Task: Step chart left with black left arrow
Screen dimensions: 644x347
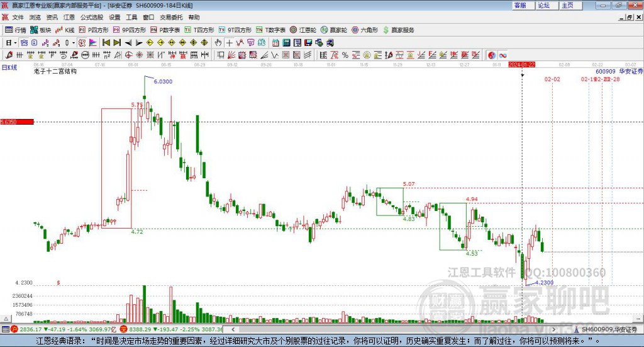Action: click(128, 43)
